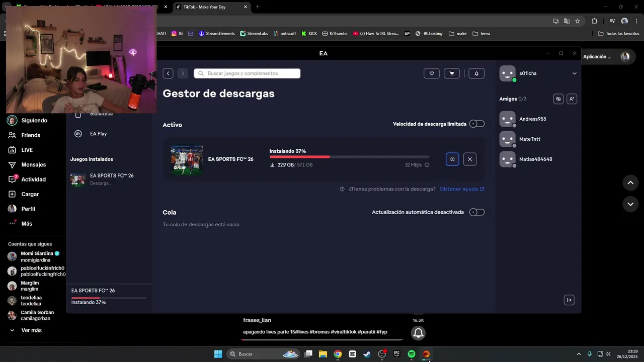Image resolution: width=644 pixels, height=362 pixels.
Task: Click the Aplicación button in TikTok
Action: point(597,57)
